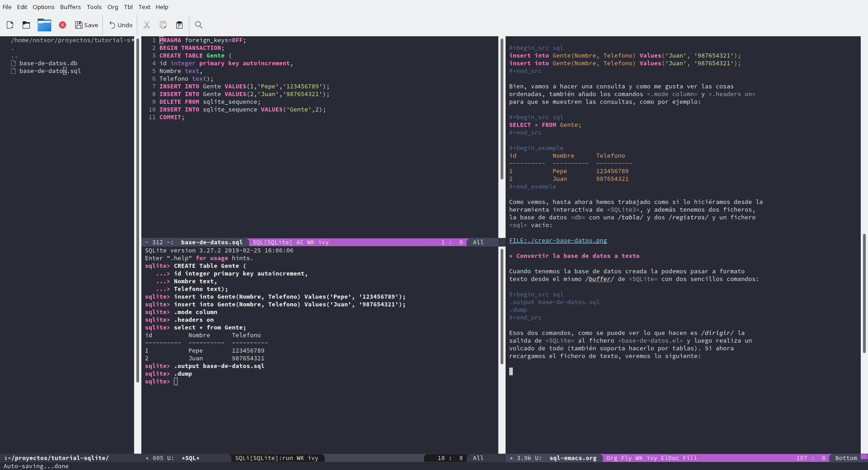Image resolution: width=868 pixels, height=470 pixels.
Task: Click Fly minor mode indicator
Action: point(626,458)
